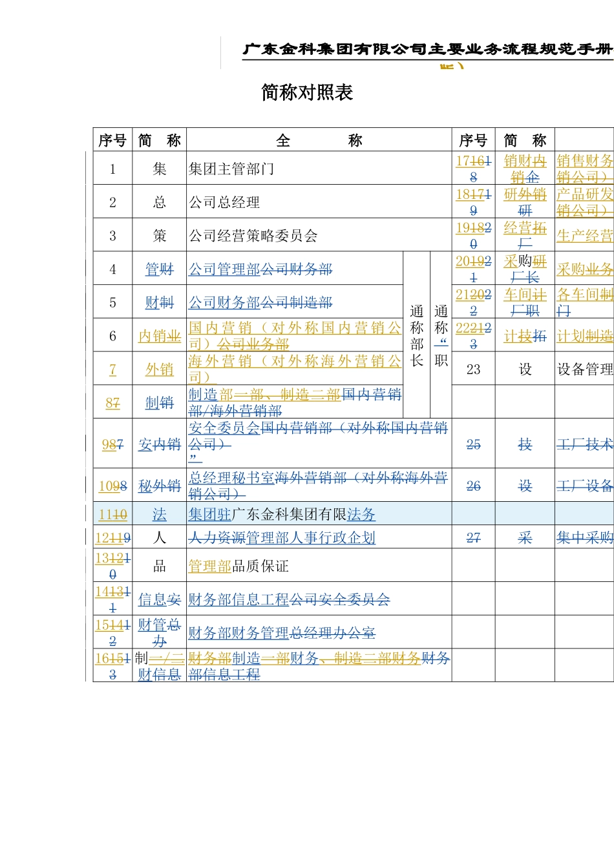Screen dimensions: 614x868
Task: Click the cell starting 财务部制造一部财务
Action: [319, 666]
